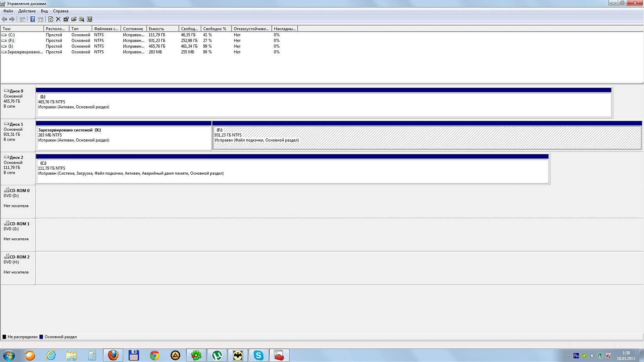The height and width of the screenshot is (362, 644).
Task: Open AIMP player from the taskbar
Action: coord(175,355)
